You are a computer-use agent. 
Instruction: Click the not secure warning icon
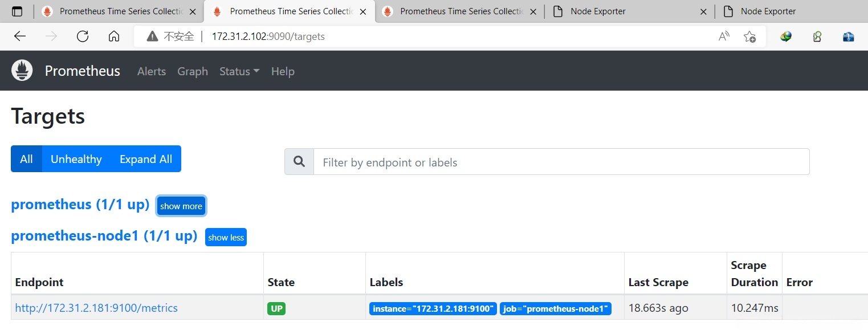(x=152, y=36)
